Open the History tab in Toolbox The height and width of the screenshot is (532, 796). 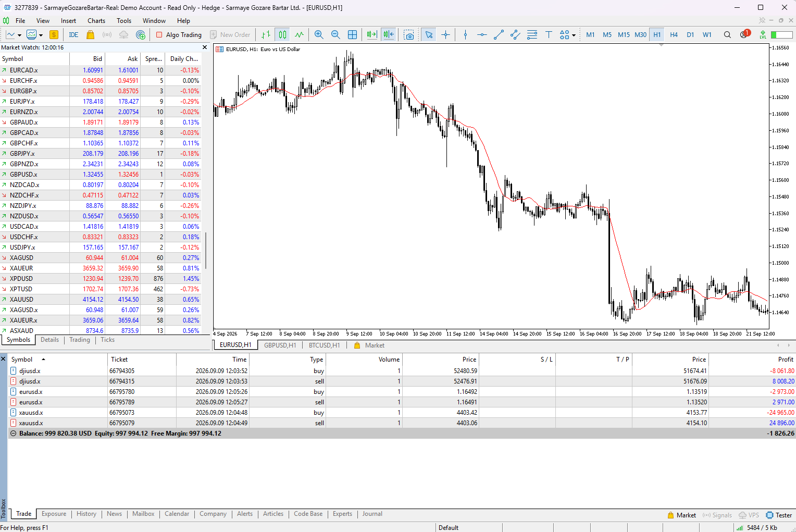point(86,514)
